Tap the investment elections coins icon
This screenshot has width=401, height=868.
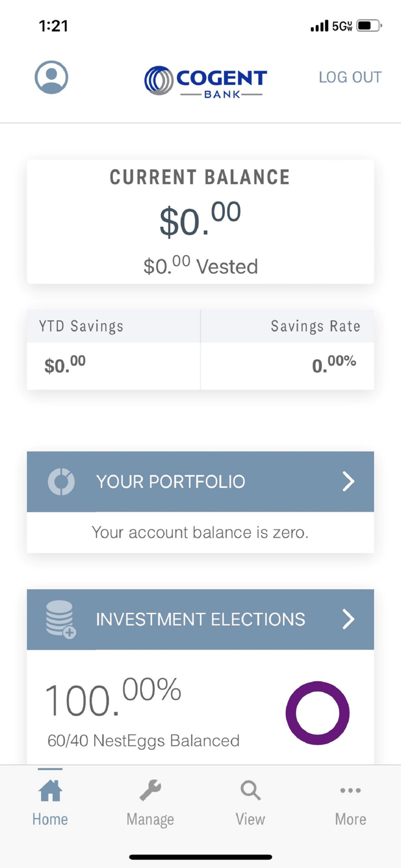[61, 619]
